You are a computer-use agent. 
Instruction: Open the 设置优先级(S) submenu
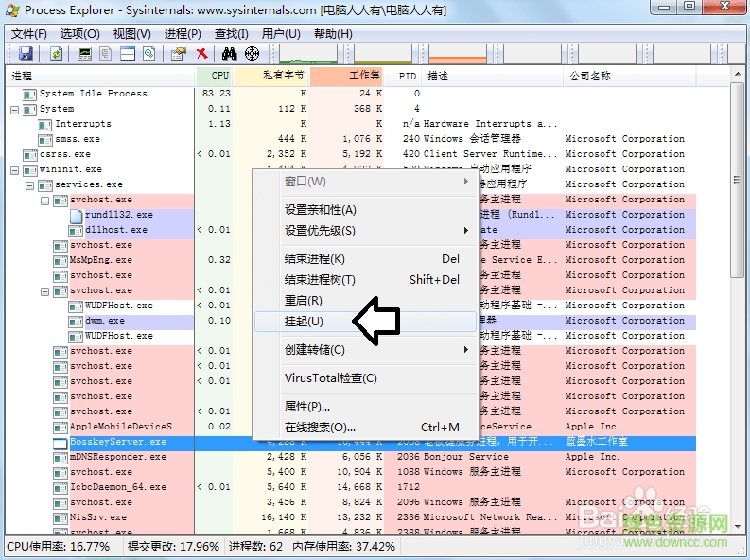(320, 231)
